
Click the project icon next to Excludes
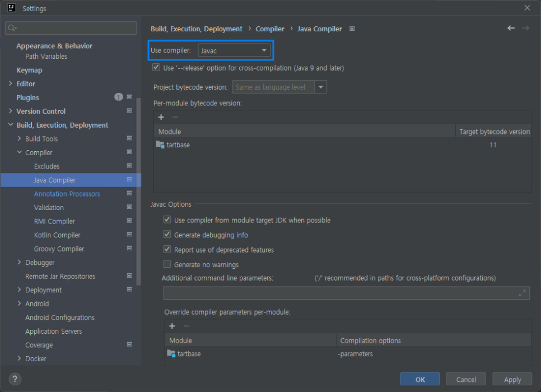[130, 166]
